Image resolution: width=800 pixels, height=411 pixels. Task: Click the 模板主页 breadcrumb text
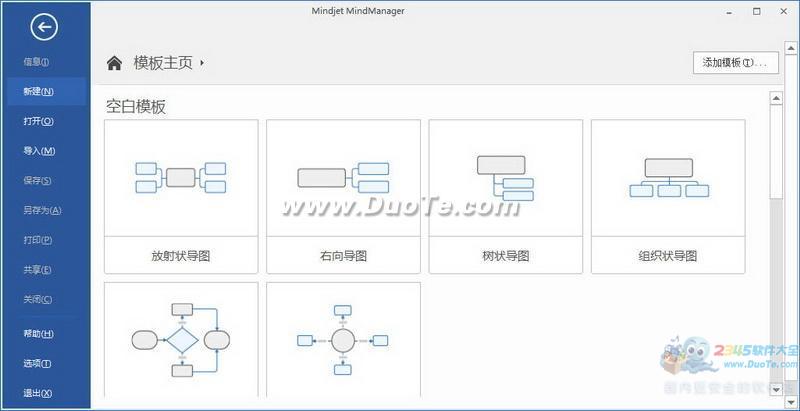[163, 63]
